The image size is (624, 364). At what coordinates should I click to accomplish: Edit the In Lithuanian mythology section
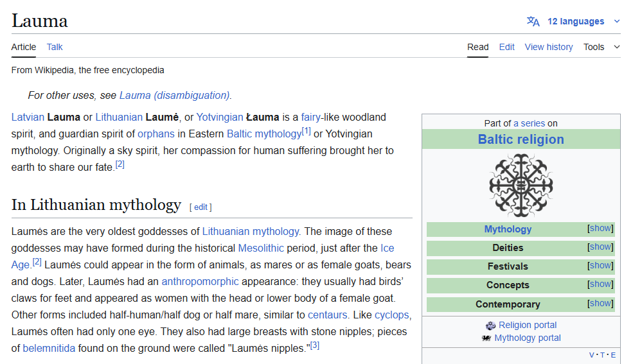pyautogui.click(x=201, y=207)
